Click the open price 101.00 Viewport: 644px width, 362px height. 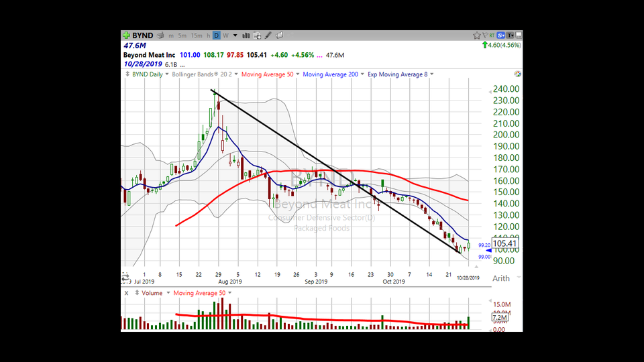(x=190, y=55)
